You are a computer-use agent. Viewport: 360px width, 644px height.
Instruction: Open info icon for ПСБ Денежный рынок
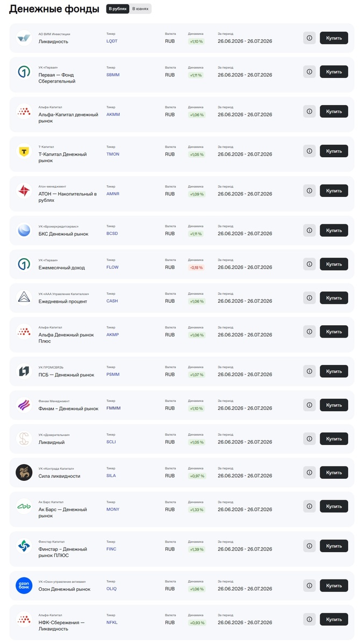click(309, 371)
